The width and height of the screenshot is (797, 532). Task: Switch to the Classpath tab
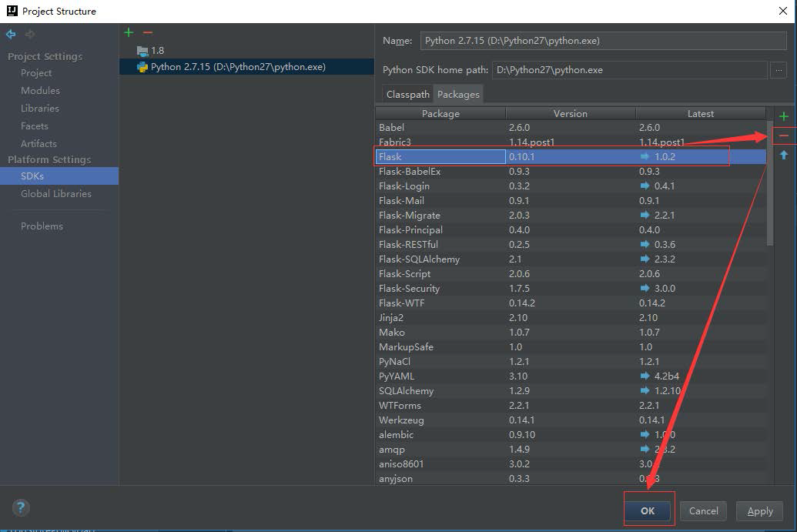coord(407,94)
